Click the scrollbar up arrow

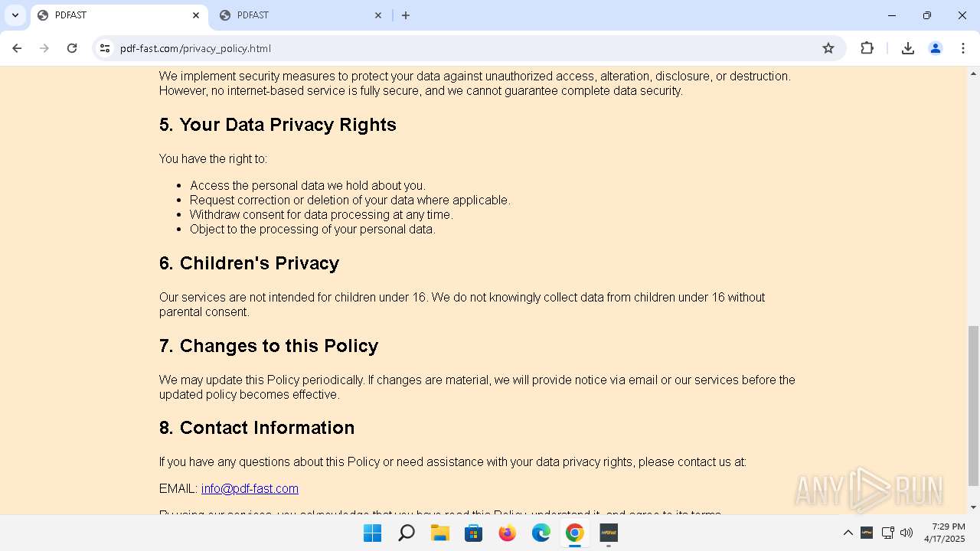(973, 73)
